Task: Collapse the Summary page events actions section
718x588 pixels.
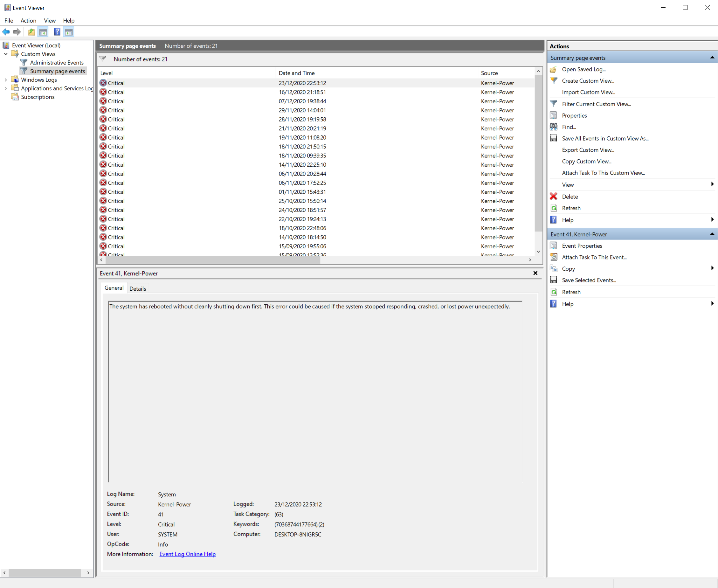Action: pyautogui.click(x=712, y=58)
